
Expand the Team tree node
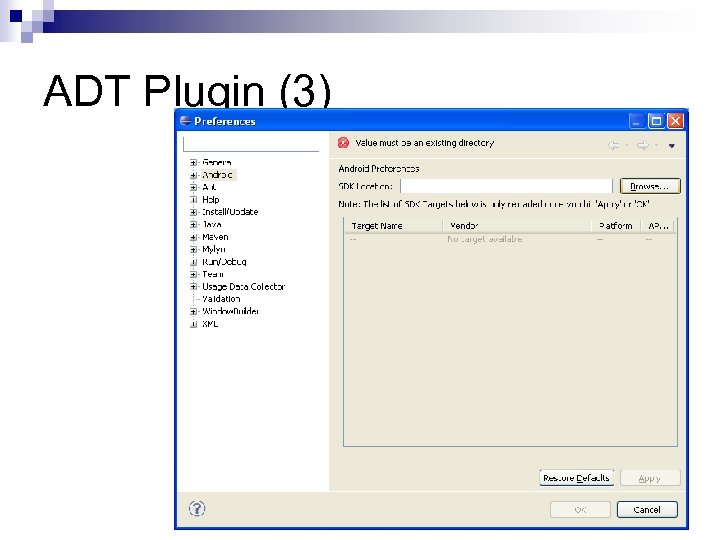point(193,274)
